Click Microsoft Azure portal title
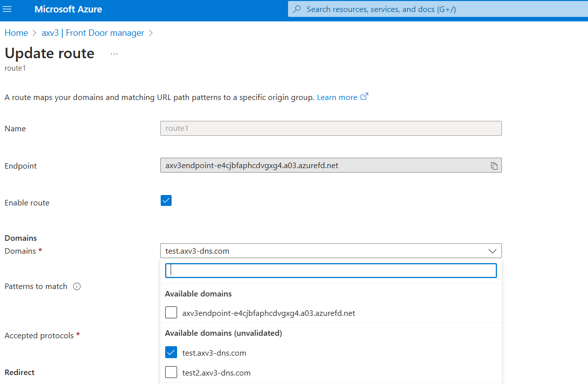This screenshot has height=384, width=588. coord(68,9)
